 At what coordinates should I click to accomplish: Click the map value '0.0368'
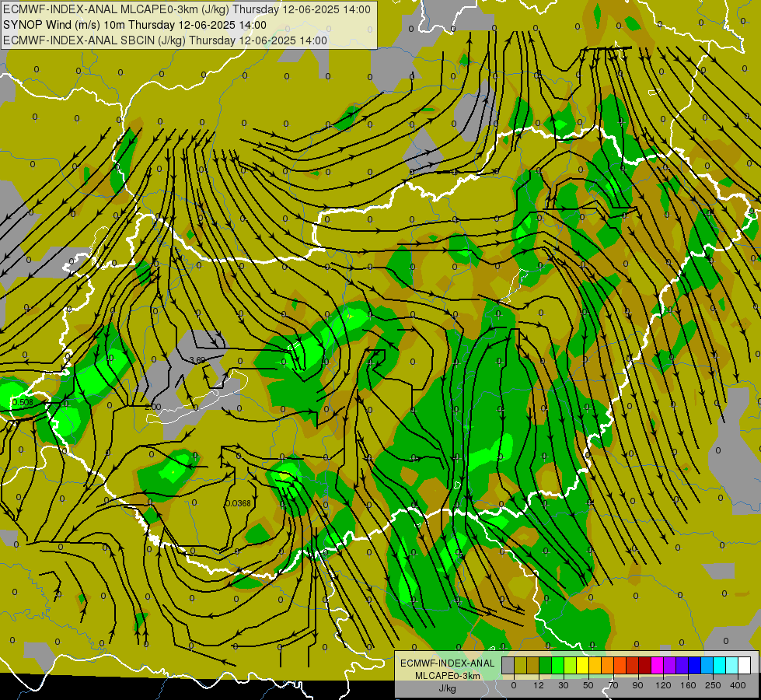pos(238,503)
